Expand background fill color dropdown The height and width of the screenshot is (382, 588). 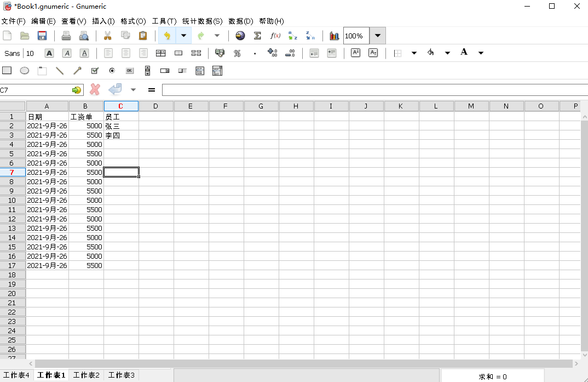pyautogui.click(x=447, y=53)
